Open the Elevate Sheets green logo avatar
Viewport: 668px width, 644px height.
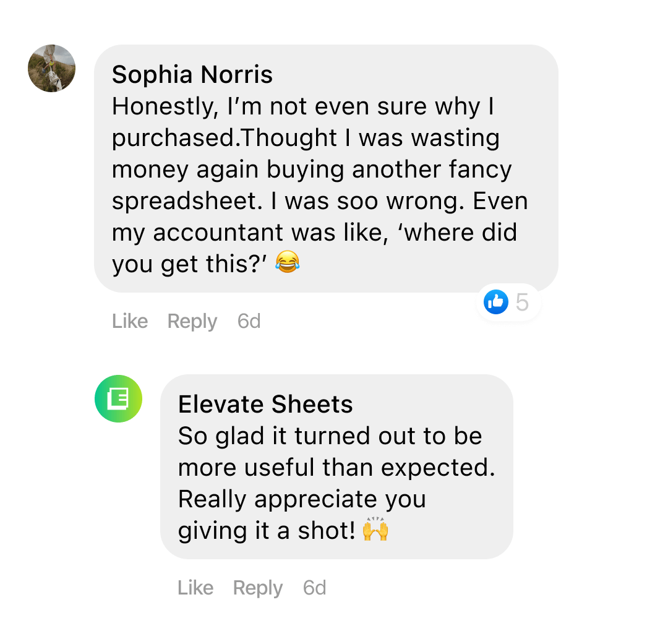pyautogui.click(x=118, y=399)
